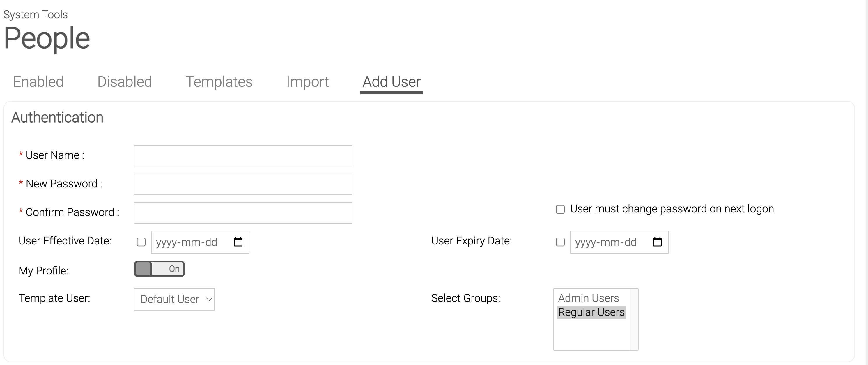Image resolution: width=868 pixels, height=365 pixels.
Task: Open the Template User dropdown
Action: click(174, 299)
